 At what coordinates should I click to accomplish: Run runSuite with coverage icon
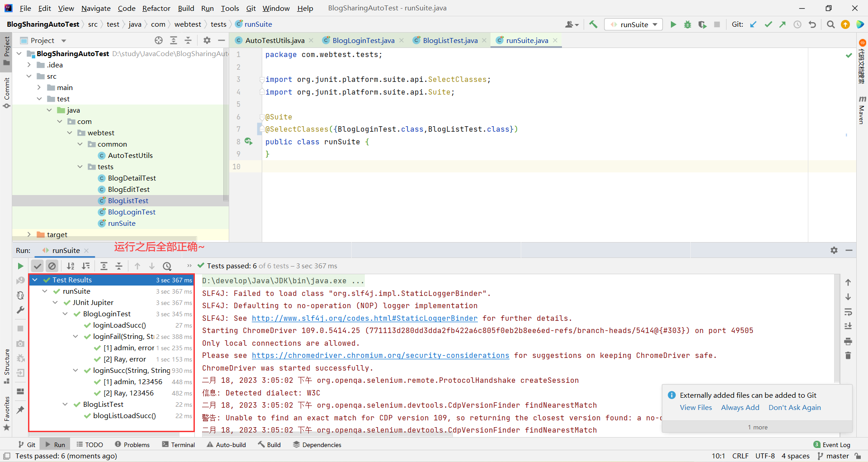(x=702, y=24)
